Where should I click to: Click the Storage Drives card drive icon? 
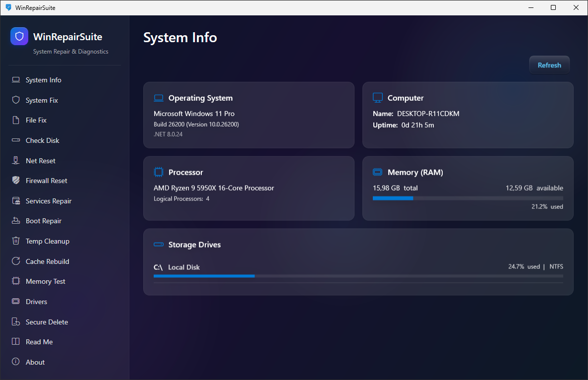(159, 244)
